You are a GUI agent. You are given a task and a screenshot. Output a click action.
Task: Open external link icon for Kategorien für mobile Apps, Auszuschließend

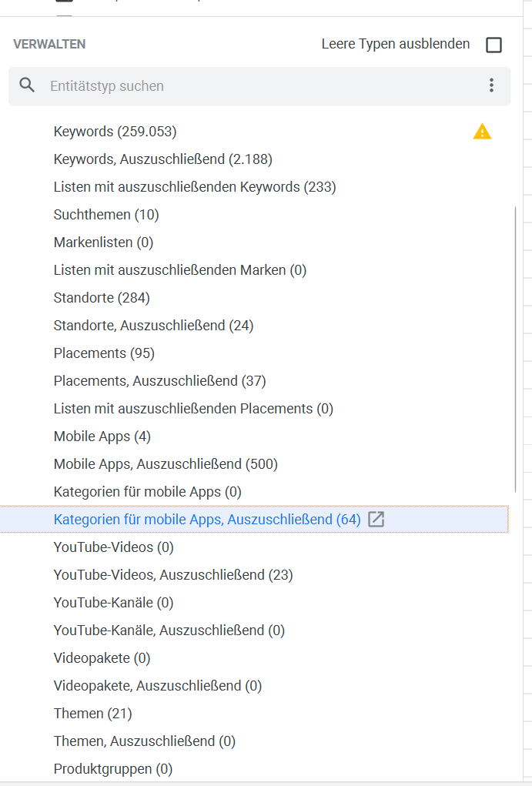point(376,520)
